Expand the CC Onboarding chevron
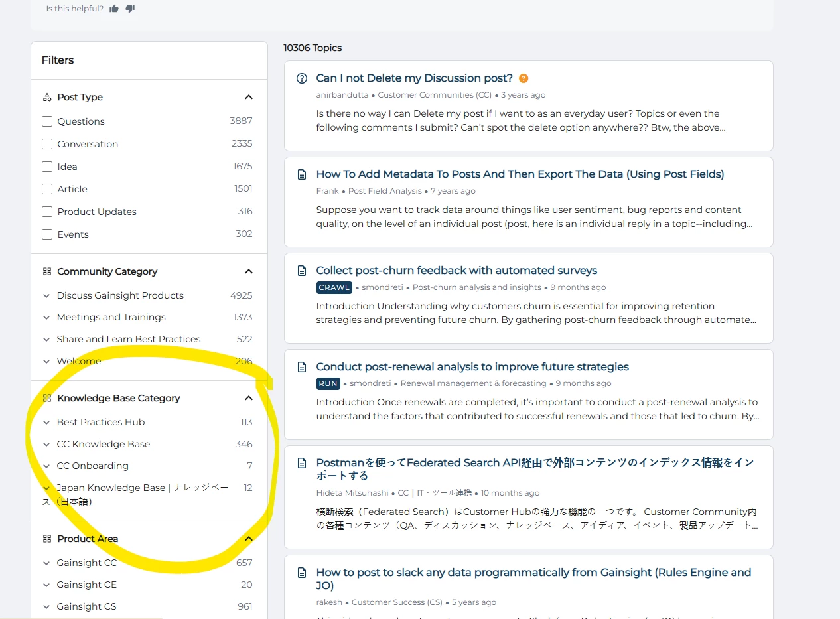 (46, 466)
